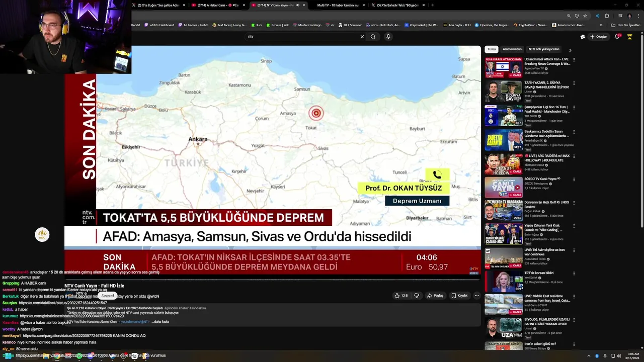Open options for Sadettin Saran video
The image size is (644, 362).
coord(574,131)
